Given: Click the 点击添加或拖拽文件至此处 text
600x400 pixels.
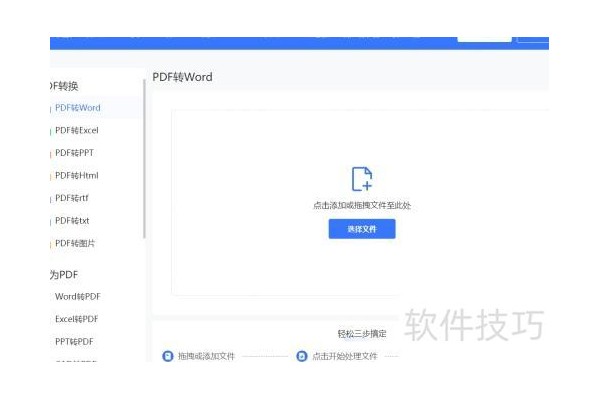Looking at the screenshot, I should click(362, 205).
